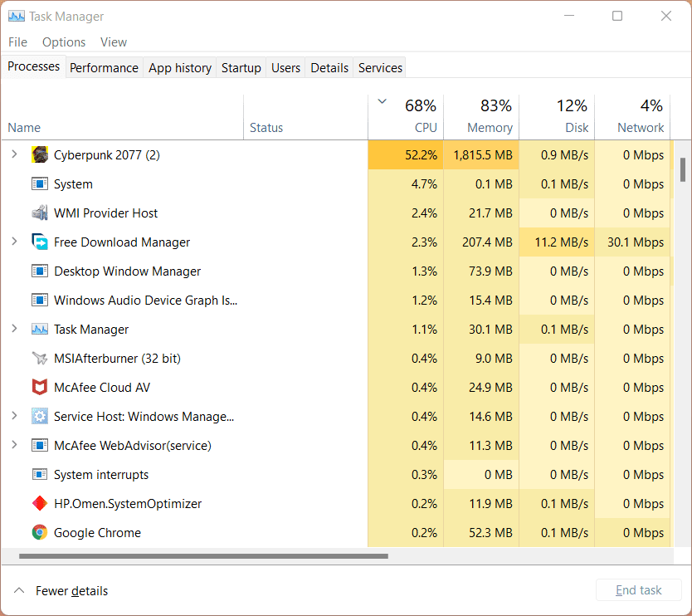Click the Google Chrome icon
The width and height of the screenshot is (692, 616).
(x=40, y=532)
